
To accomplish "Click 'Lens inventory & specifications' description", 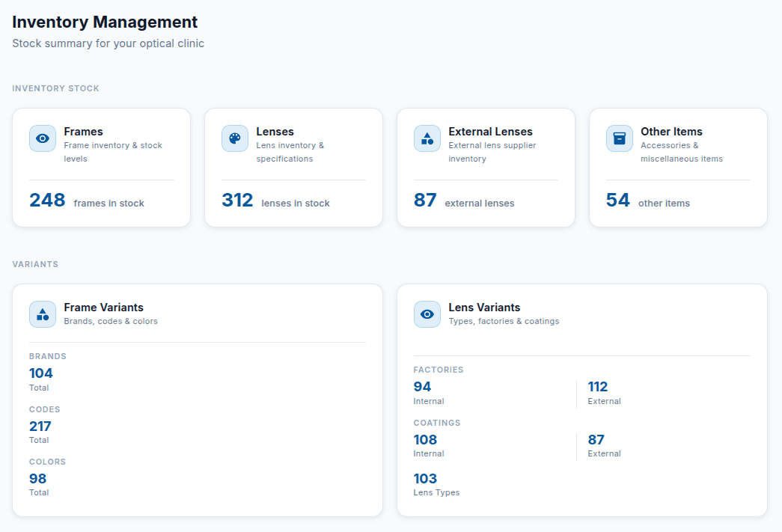I will click(290, 152).
